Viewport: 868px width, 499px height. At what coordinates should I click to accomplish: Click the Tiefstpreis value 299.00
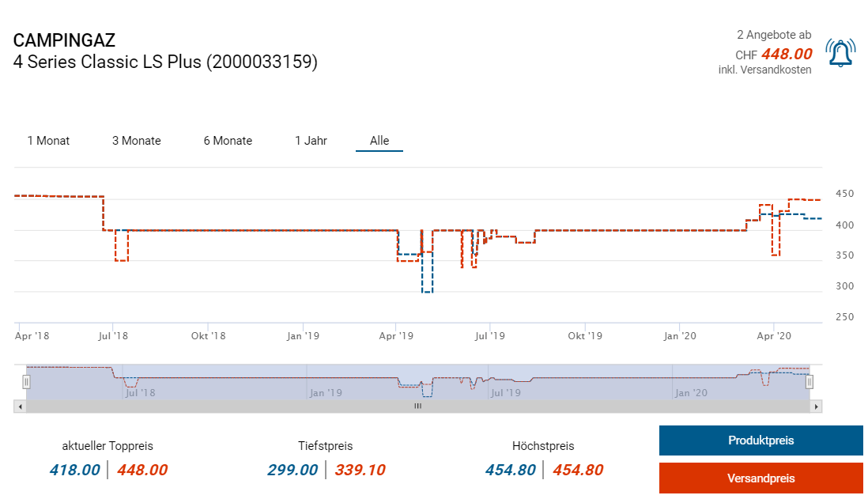click(292, 470)
